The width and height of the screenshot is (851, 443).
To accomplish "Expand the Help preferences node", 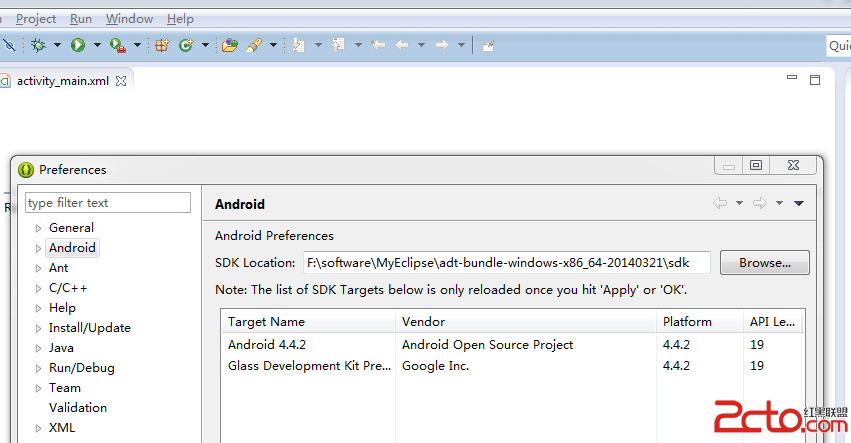I will coord(38,308).
